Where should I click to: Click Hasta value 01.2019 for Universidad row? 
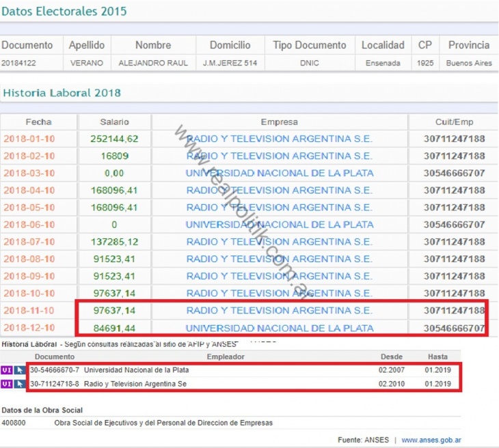[x=438, y=370]
